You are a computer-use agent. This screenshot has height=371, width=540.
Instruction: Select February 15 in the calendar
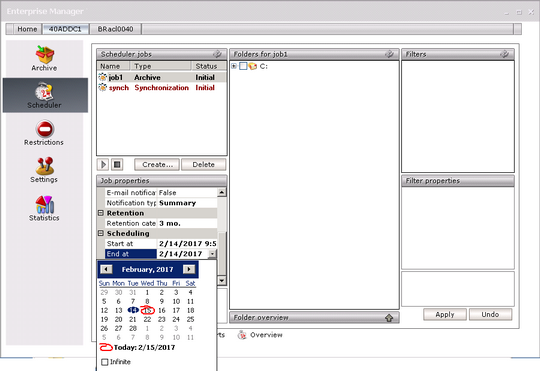pyautogui.click(x=147, y=310)
